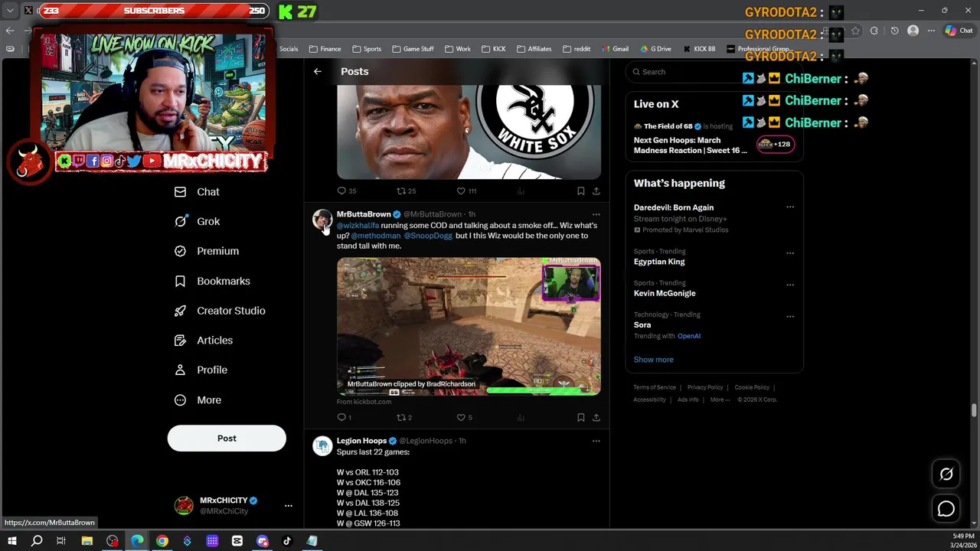Open Articles in the sidebar
The height and width of the screenshot is (551, 980).
coord(204,341)
